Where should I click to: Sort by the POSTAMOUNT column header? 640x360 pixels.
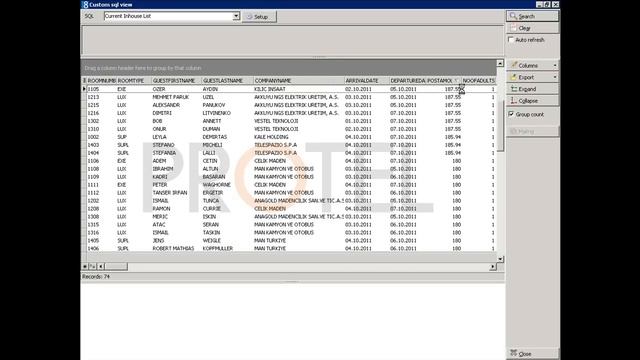click(444, 81)
